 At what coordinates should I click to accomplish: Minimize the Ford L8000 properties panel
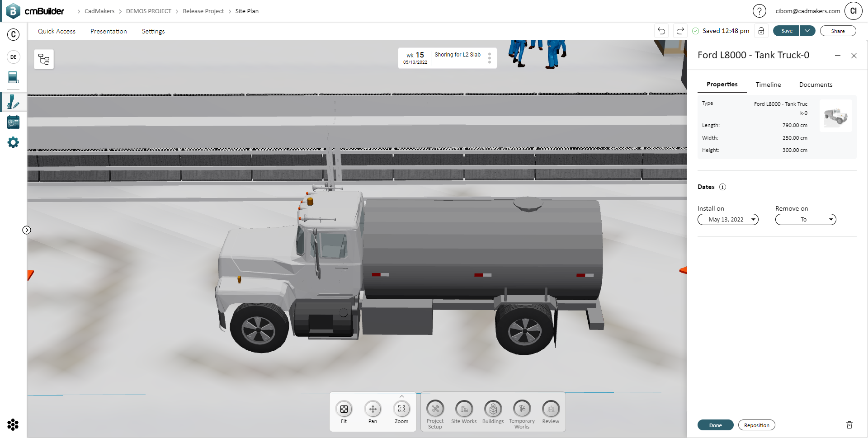click(x=838, y=56)
